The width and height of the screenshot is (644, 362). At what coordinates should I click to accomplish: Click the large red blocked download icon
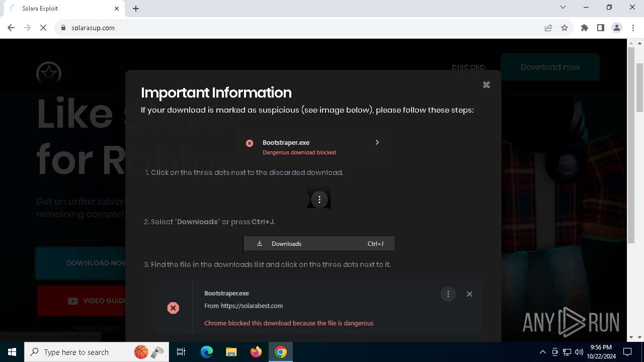173,308
